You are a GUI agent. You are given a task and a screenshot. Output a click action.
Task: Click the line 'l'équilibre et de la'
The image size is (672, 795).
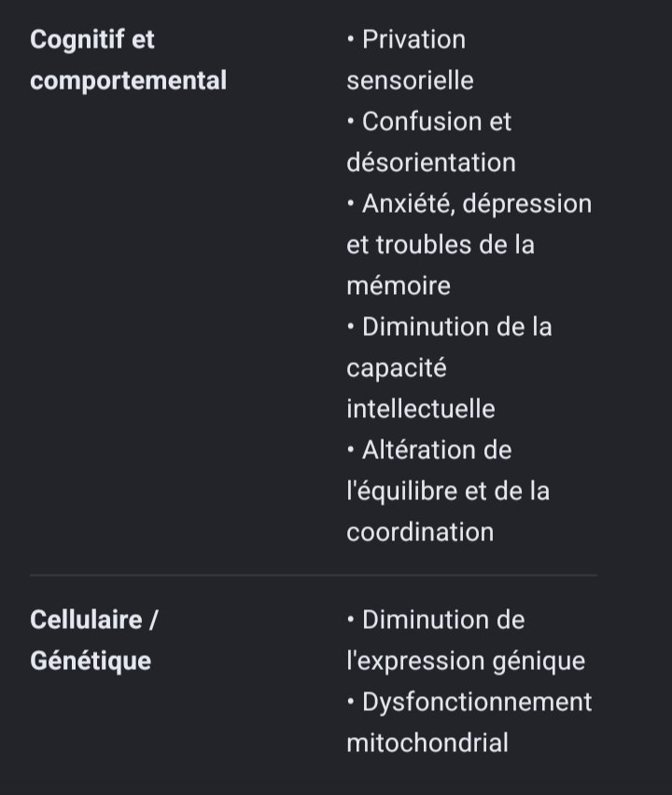448,492
